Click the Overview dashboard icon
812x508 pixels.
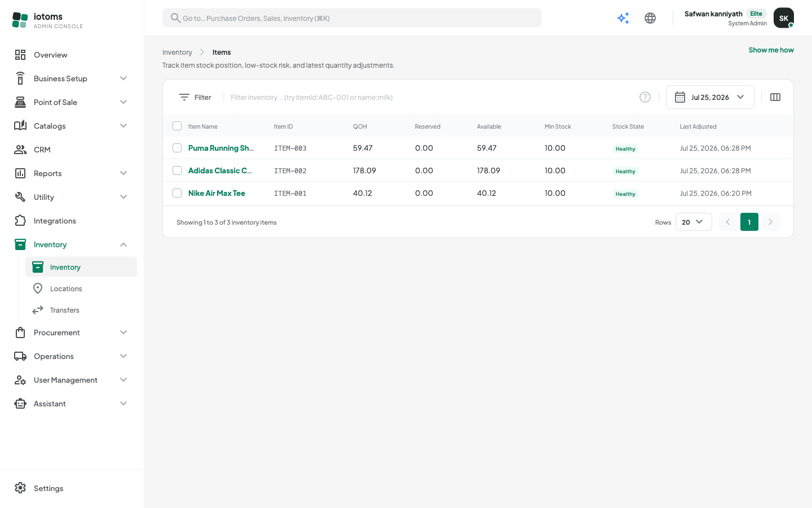(20, 55)
